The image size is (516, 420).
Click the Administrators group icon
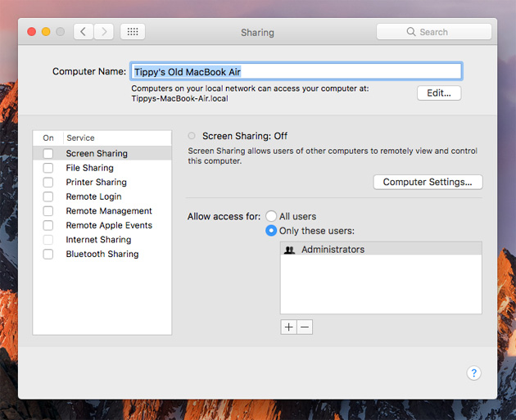point(289,250)
